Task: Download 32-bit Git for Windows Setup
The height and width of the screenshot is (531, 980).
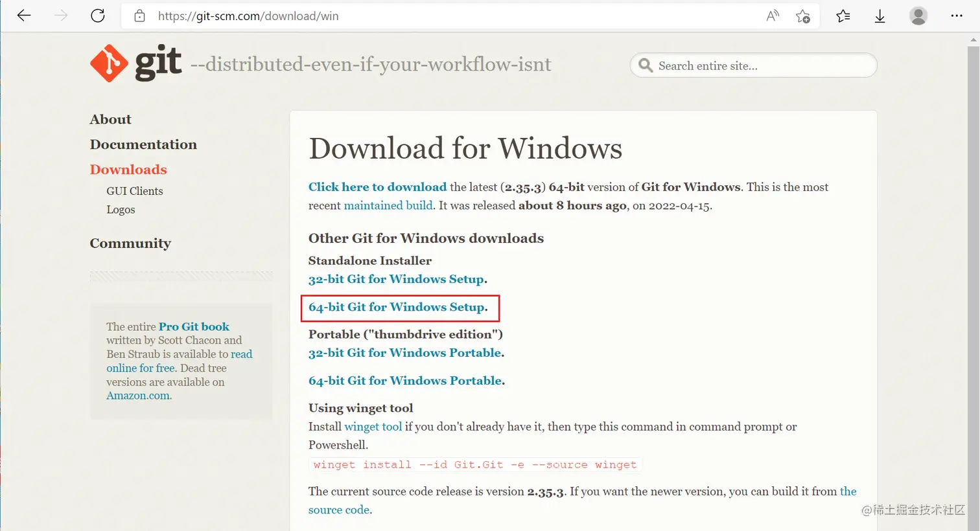Action: [x=396, y=279]
